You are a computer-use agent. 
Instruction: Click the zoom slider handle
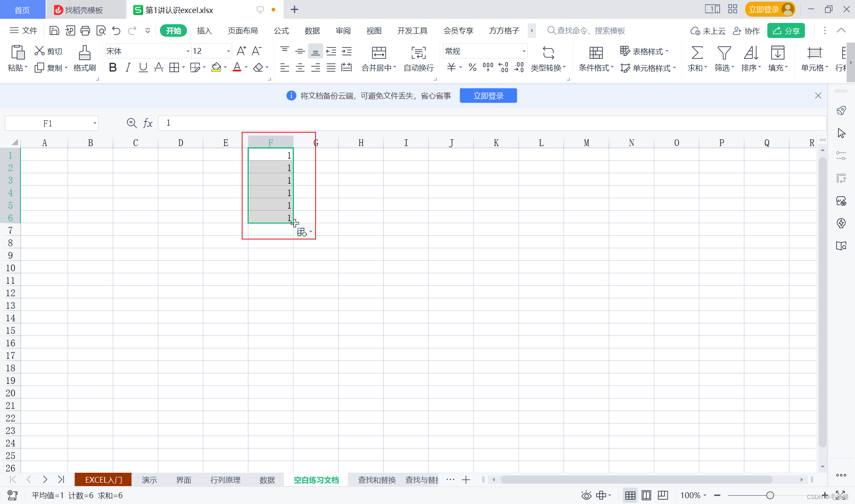click(770, 496)
